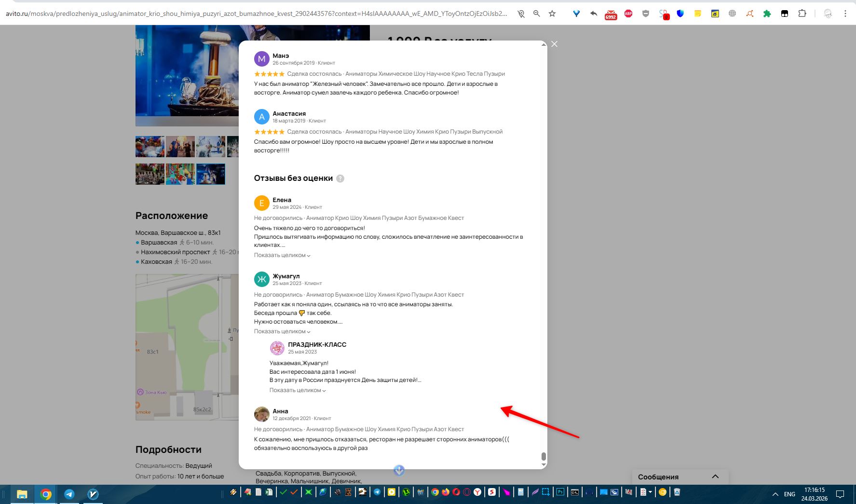Click the help icon beside Отзывы без оценки
Image resolution: width=856 pixels, height=504 pixels.
(x=340, y=178)
